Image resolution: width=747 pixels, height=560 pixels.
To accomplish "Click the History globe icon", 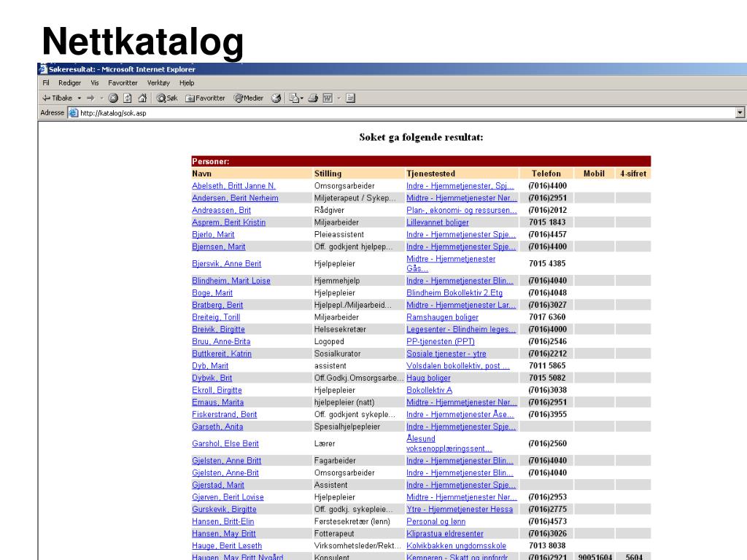I will click(x=276, y=98).
